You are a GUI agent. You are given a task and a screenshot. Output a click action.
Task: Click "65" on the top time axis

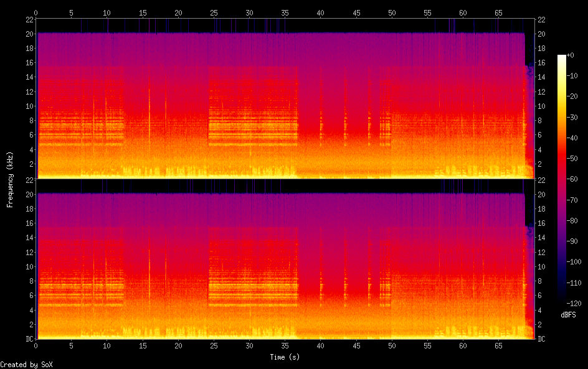coord(498,13)
